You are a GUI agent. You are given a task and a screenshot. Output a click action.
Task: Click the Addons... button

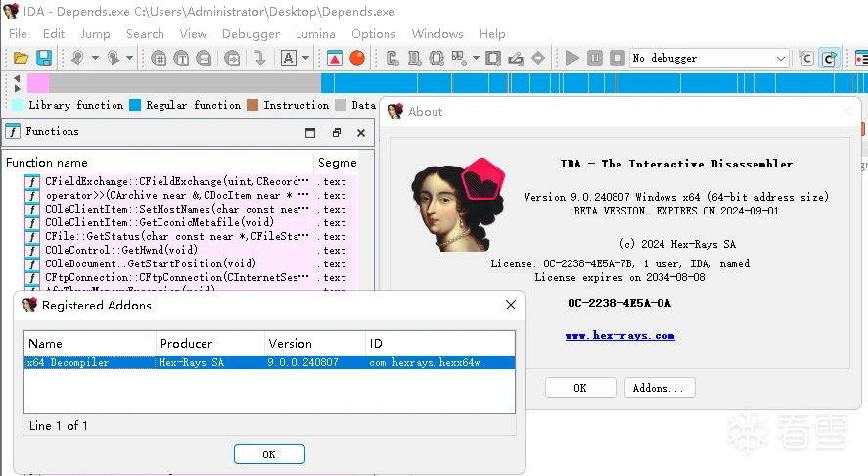[660, 388]
